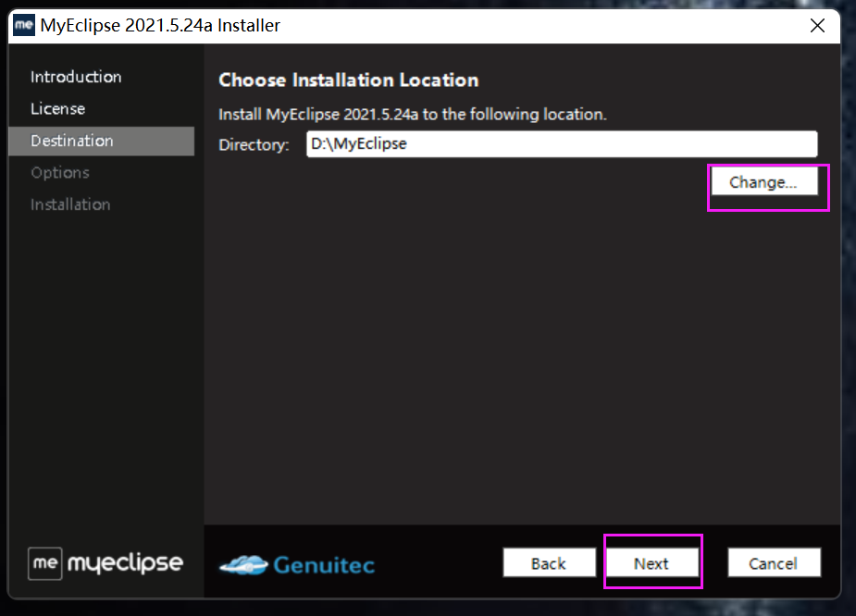Go back using the Back button
Viewport: 856px width, 616px height.
coord(549,562)
